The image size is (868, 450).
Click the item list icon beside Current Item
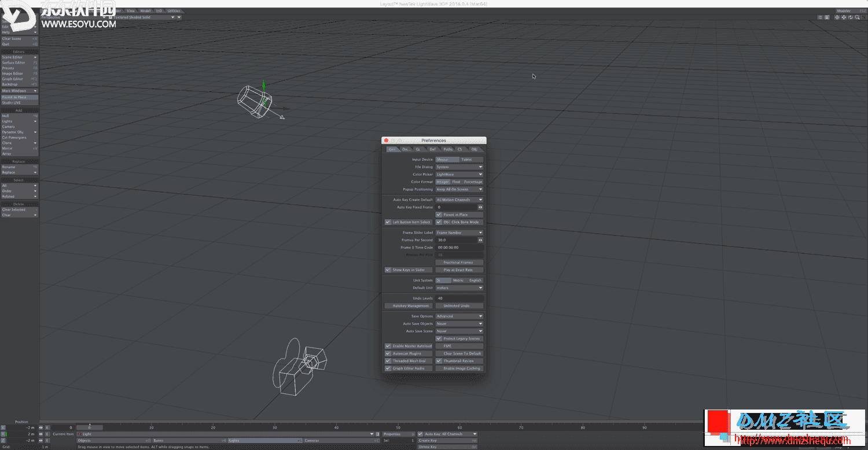pos(377,434)
